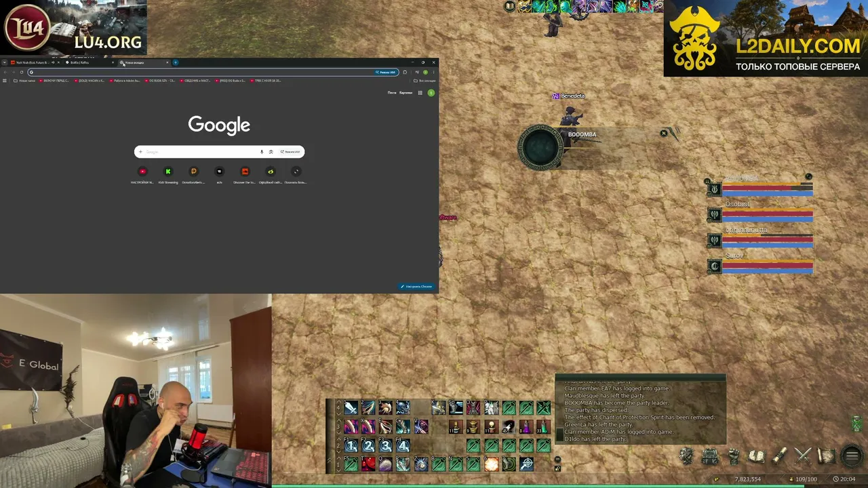This screenshot has height=488, width=868.
Task: Open the crossed swords action icon
Action: (x=803, y=456)
